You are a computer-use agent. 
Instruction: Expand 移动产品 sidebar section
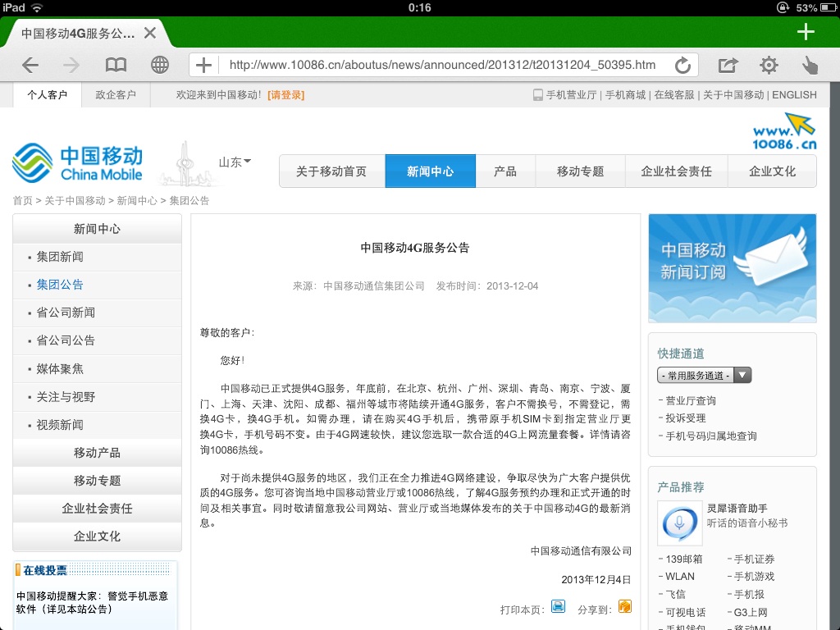[97, 453]
